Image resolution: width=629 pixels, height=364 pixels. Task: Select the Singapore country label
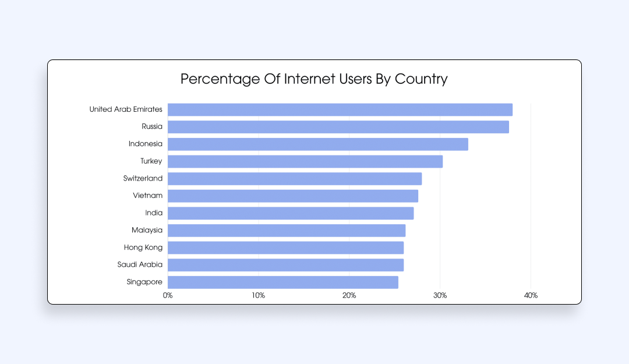tap(144, 282)
